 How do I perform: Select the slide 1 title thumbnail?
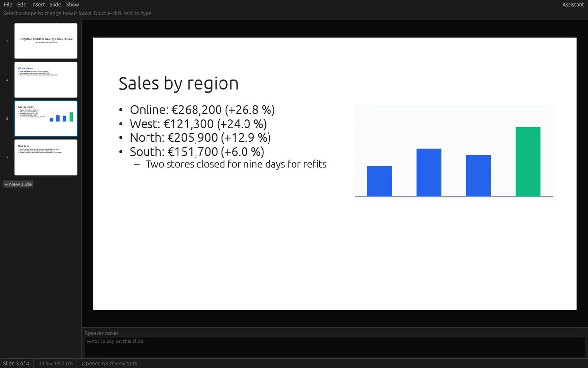pos(46,41)
